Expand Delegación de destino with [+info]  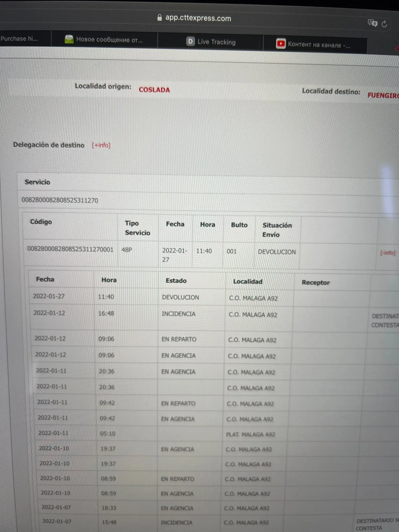pyautogui.click(x=101, y=145)
